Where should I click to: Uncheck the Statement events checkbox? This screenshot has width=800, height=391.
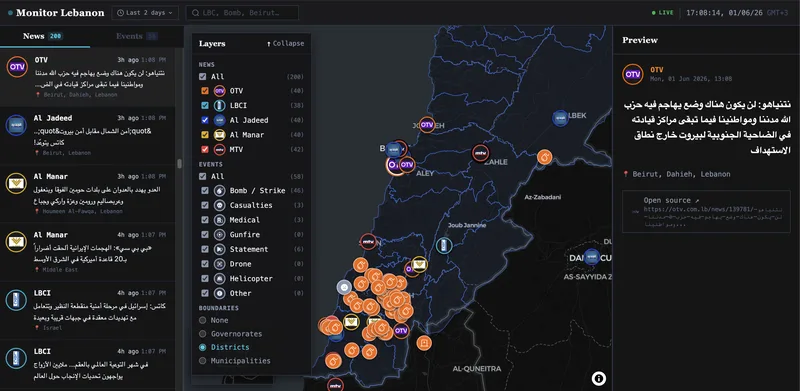tap(205, 250)
